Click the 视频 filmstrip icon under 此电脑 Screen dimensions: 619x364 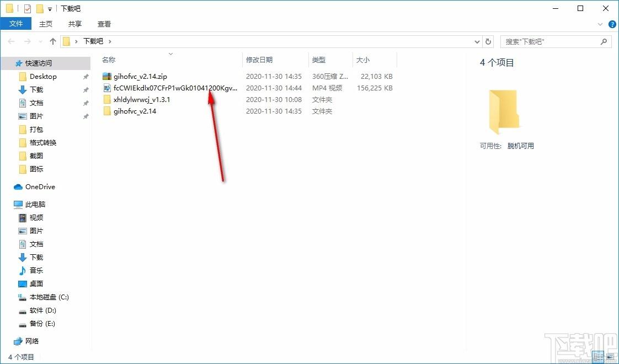pos(23,217)
